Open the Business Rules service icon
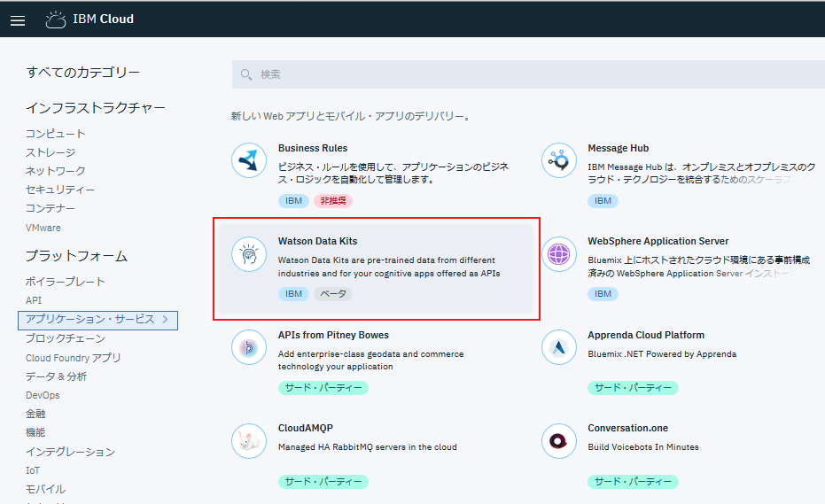825x504 pixels. pos(249,160)
